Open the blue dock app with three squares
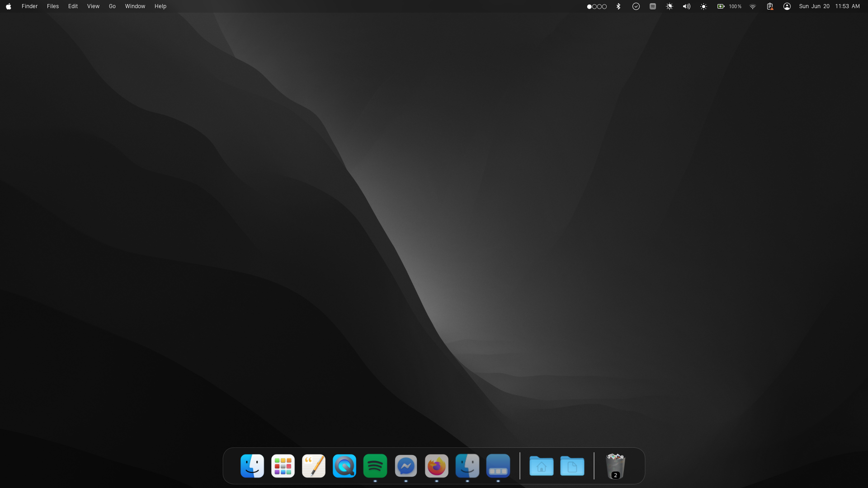The image size is (868, 488). point(498,466)
